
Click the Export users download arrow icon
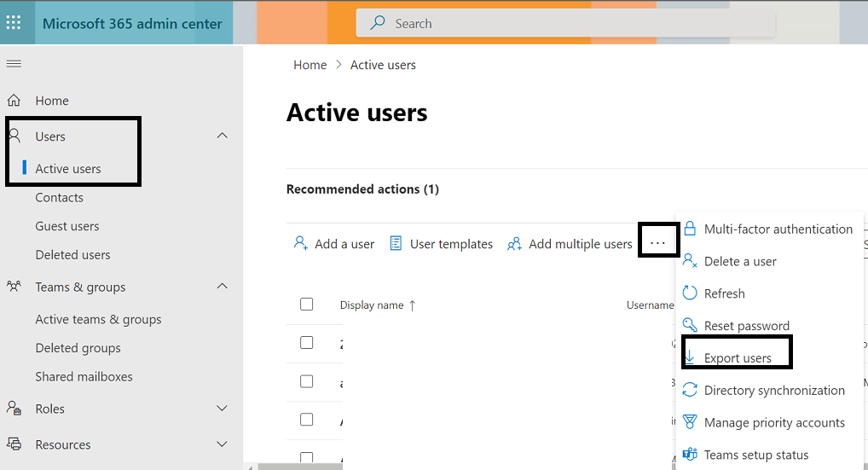[690, 357]
